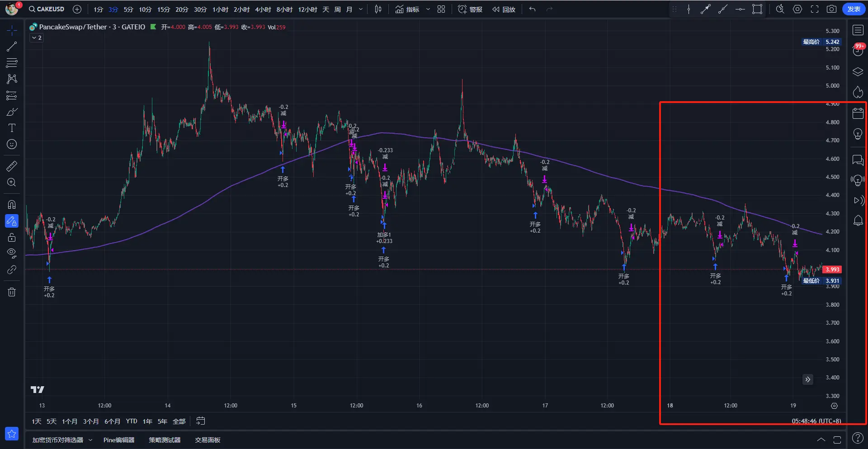This screenshot has width=868, height=449.
Task: Open the alerts clock panel
Action: point(858,50)
